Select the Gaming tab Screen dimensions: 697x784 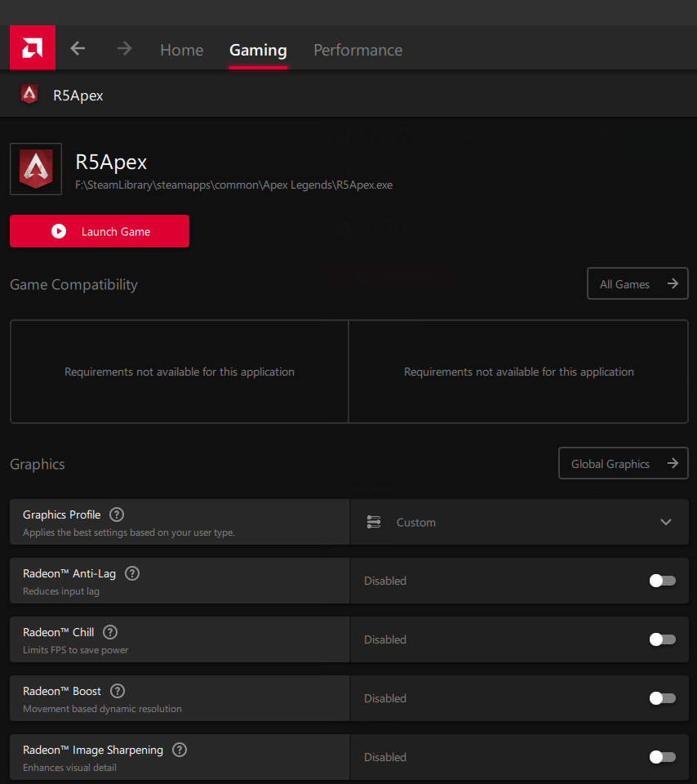(x=258, y=50)
